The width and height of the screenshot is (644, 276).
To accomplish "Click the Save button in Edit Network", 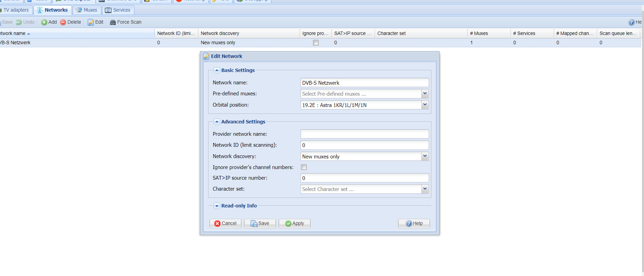I will [260, 224].
